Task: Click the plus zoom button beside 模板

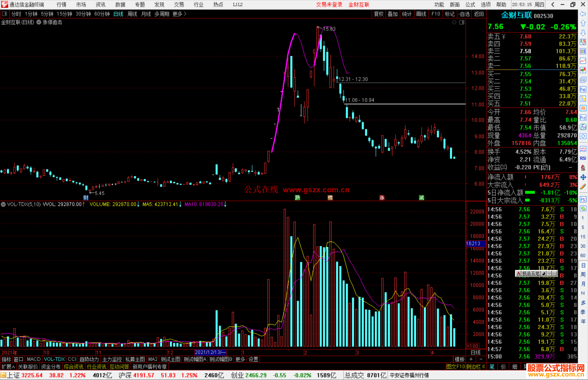Action: point(471,359)
